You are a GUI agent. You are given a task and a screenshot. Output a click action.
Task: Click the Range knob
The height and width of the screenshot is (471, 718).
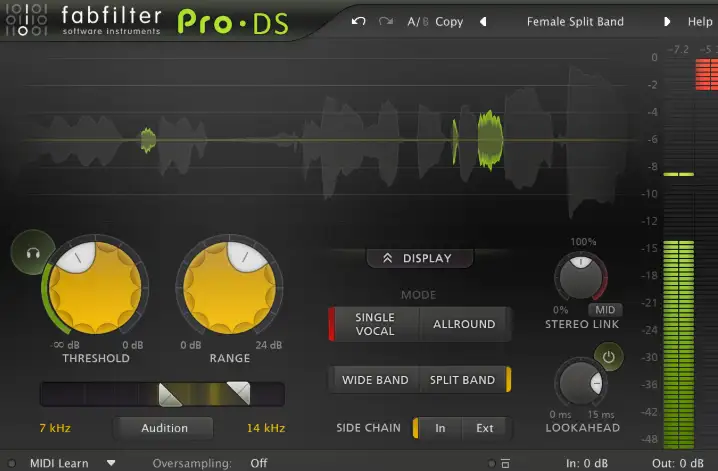click(x=229, y=287)
